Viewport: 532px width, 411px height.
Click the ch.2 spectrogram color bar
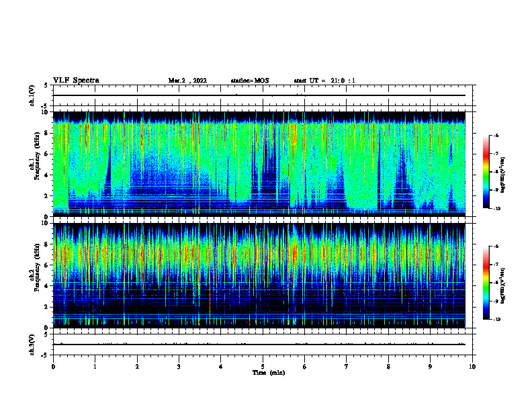[486, 283]
